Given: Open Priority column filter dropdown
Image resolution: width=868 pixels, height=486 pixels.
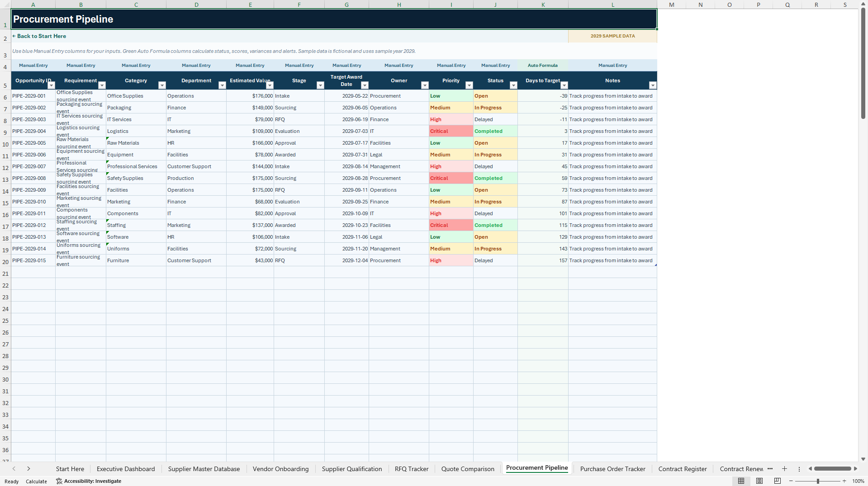Looking at the screenshot, I should click(x=469, y=85).
